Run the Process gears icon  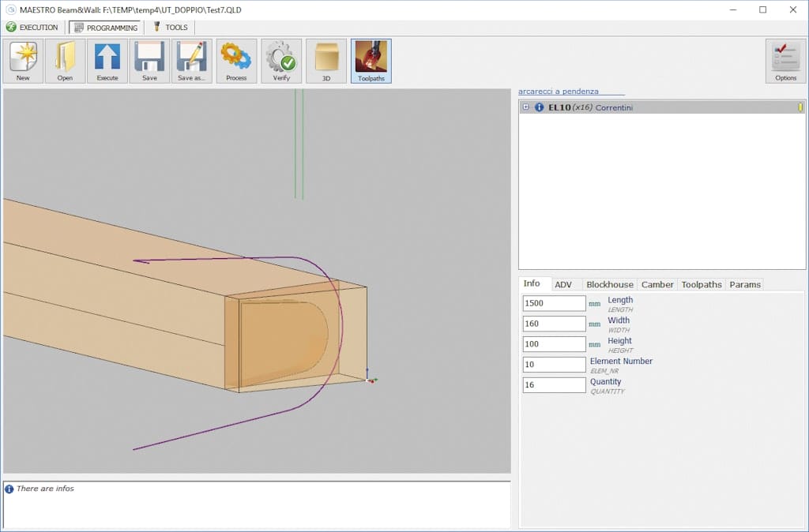coord(236,61)
